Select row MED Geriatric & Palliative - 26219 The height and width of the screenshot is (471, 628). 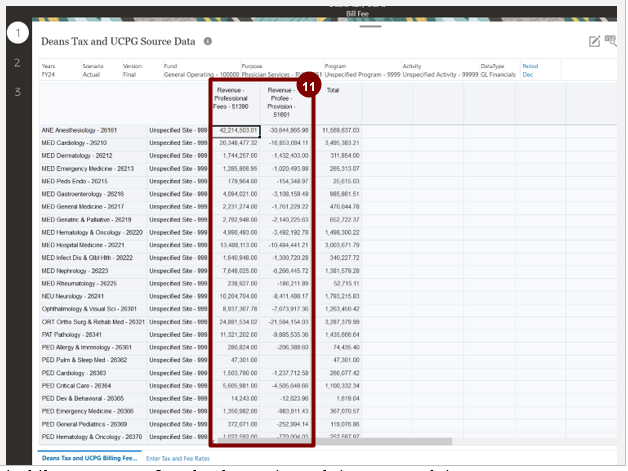pos(86,220)
